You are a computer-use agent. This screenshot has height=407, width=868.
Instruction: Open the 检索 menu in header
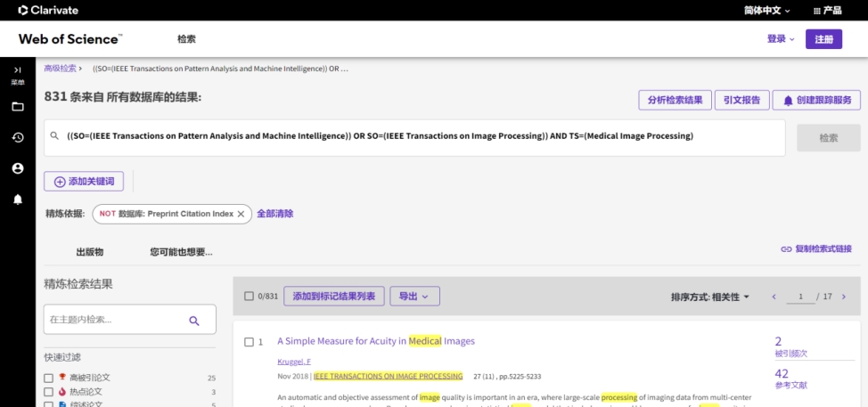(186, 39)
